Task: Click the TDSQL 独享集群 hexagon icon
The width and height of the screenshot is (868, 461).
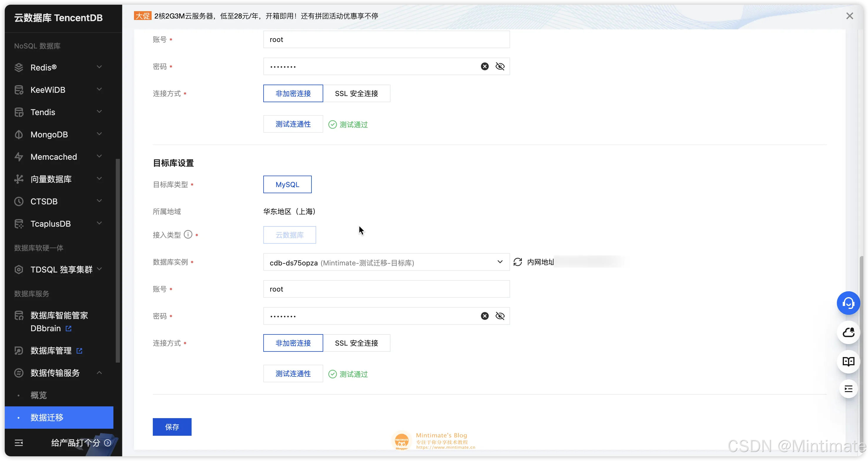Action: point(19,269)
